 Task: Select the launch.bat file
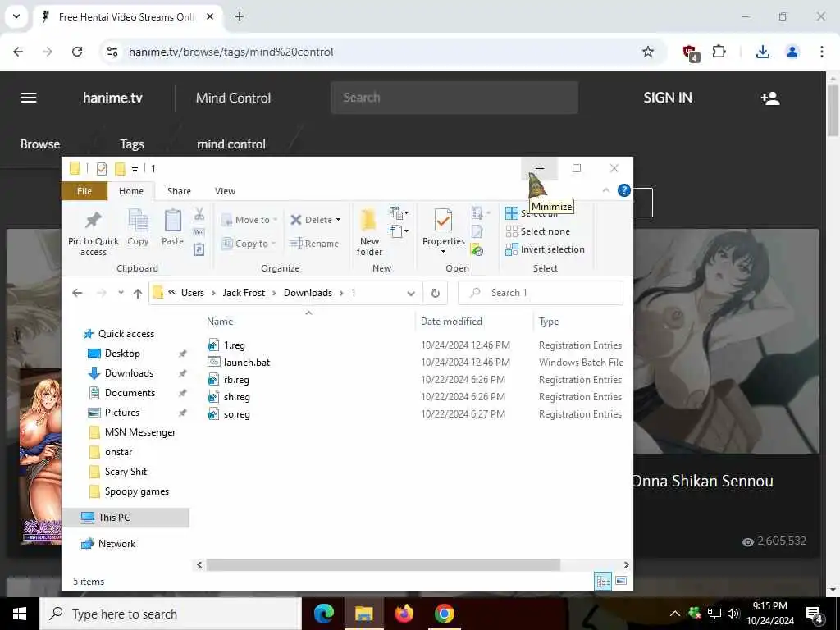(239, 363)
